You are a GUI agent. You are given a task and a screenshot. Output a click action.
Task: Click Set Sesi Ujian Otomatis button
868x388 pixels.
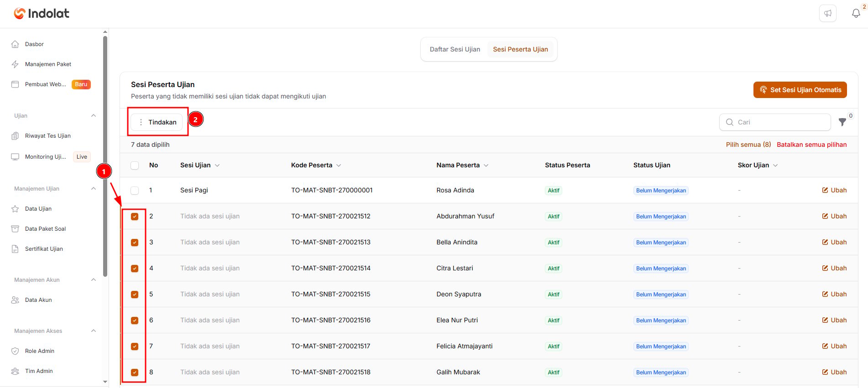(x=800, y=90)
